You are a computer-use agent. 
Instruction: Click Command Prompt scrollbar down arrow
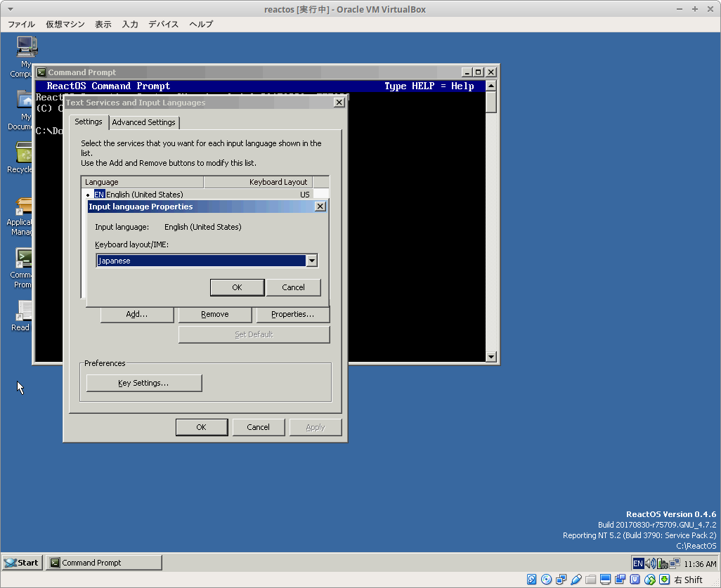coord(491,357)
